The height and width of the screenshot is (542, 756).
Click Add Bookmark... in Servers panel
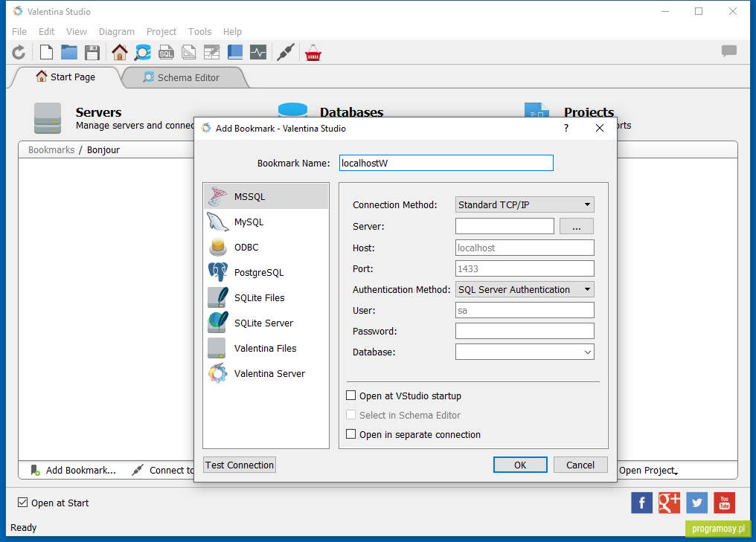(x=73, y=470)
